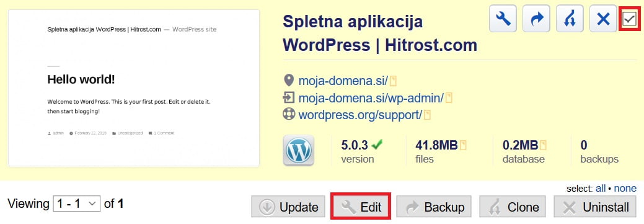Click the Backup button
Viewport: 644px width, 224px height.
[x=434, y=207]
